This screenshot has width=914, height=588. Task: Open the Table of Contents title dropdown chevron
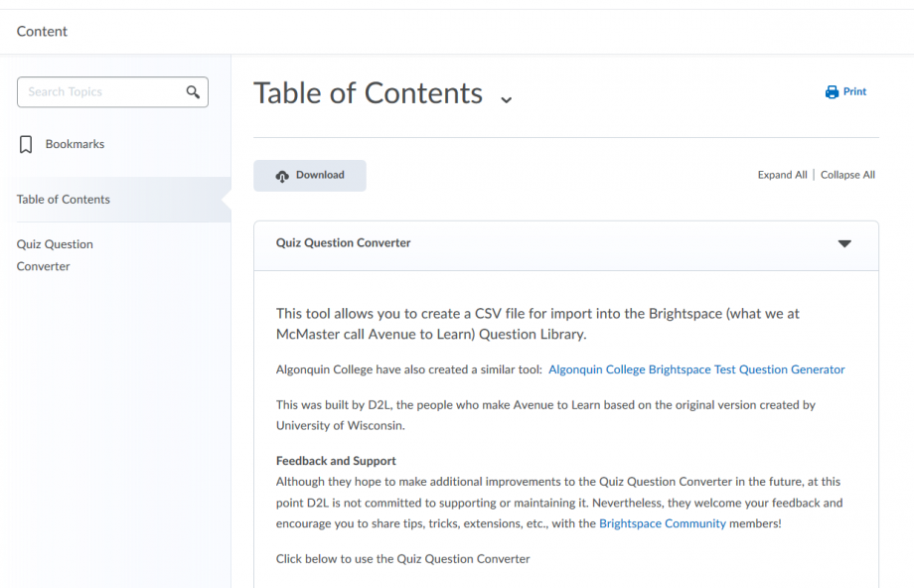click(507, 100)
